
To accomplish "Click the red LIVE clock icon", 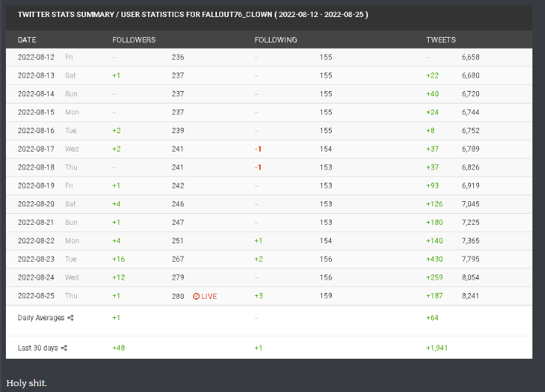I will tap(196, 296).
